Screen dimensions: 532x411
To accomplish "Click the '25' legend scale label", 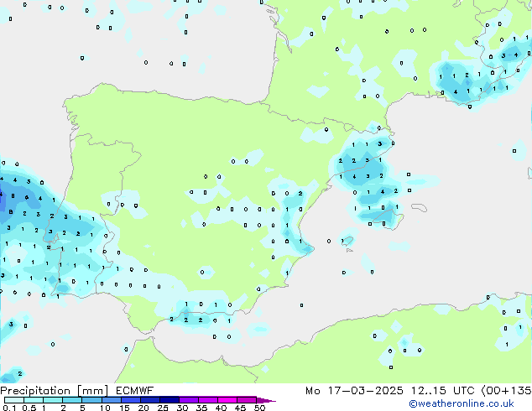I will tap(163, 408).
